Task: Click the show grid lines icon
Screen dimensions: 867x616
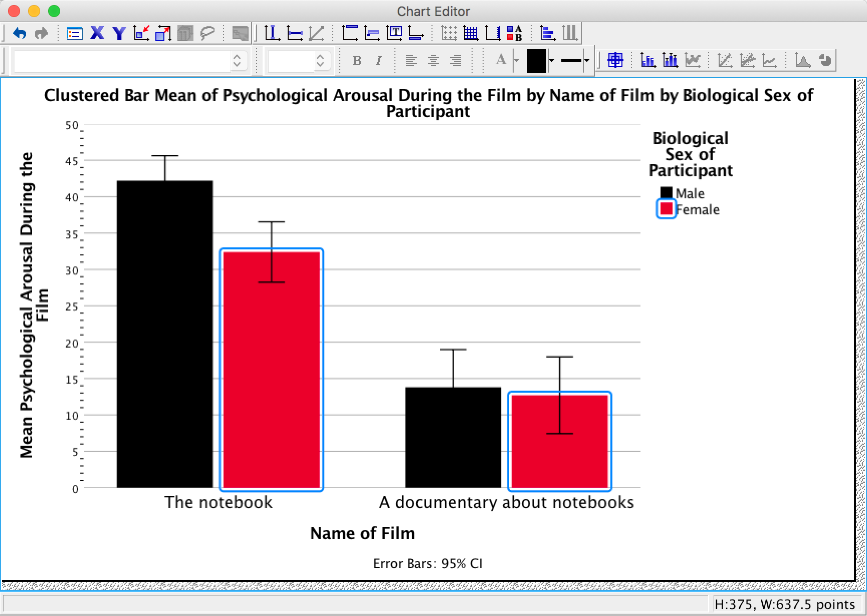Action: (471, 34)
